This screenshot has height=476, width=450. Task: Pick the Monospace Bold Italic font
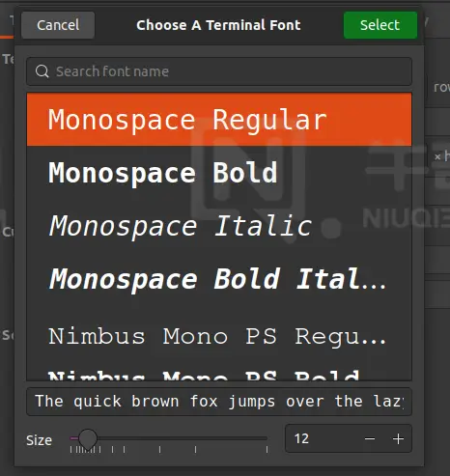pos(219,279)
